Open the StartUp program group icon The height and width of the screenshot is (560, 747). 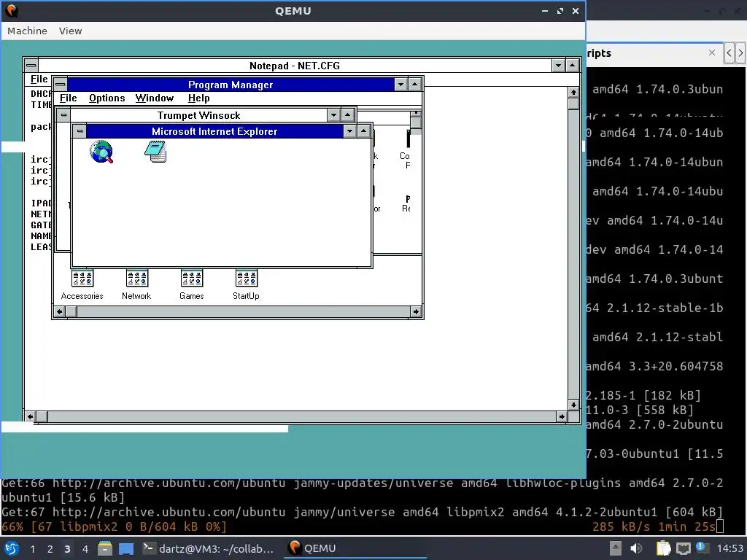[246, 285]
